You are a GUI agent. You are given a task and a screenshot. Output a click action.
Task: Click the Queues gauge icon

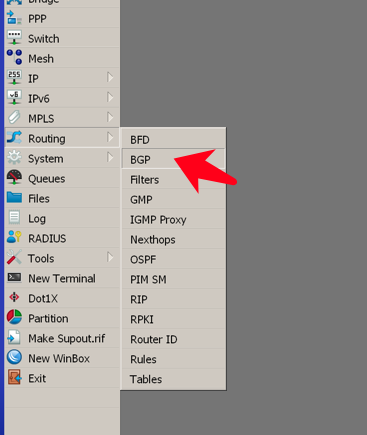click(x=14, y=178)
